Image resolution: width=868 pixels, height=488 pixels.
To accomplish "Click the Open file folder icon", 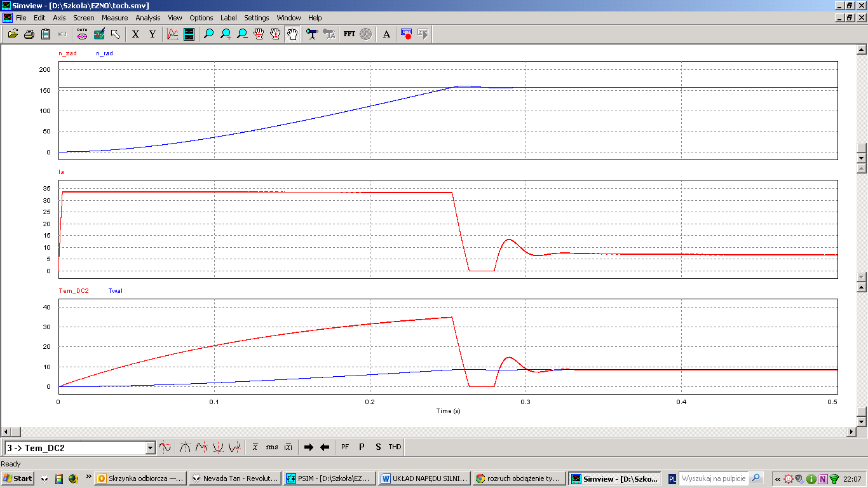I will tap(13, 34).
